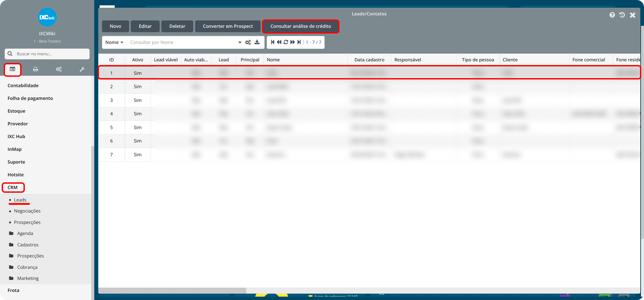The image size is (644, 300).
Task: Click the download export icon
Action: [257, 42]
